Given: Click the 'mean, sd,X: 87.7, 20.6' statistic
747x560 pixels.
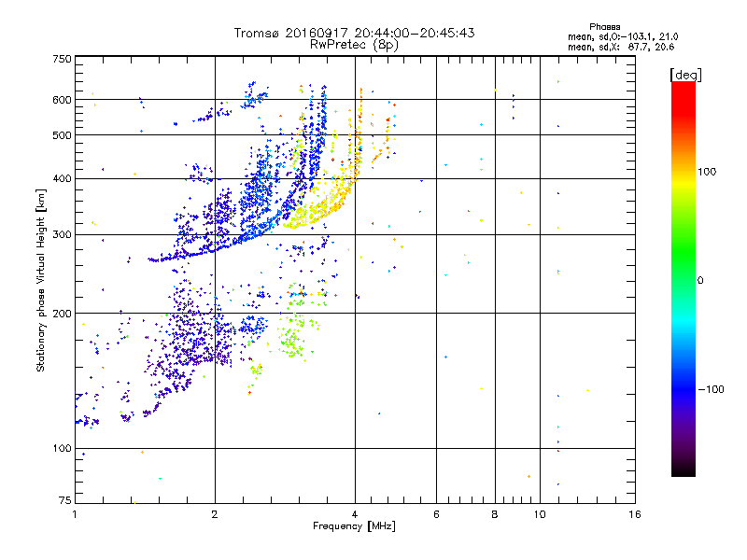Looking at the screenshot, I should coord(621,47).
